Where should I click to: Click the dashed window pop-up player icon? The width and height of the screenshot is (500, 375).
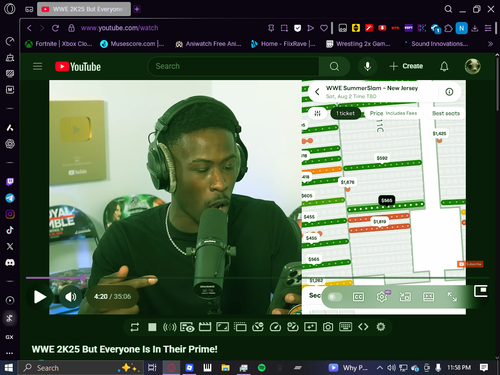pyautogui.click(x=240, y=327)
